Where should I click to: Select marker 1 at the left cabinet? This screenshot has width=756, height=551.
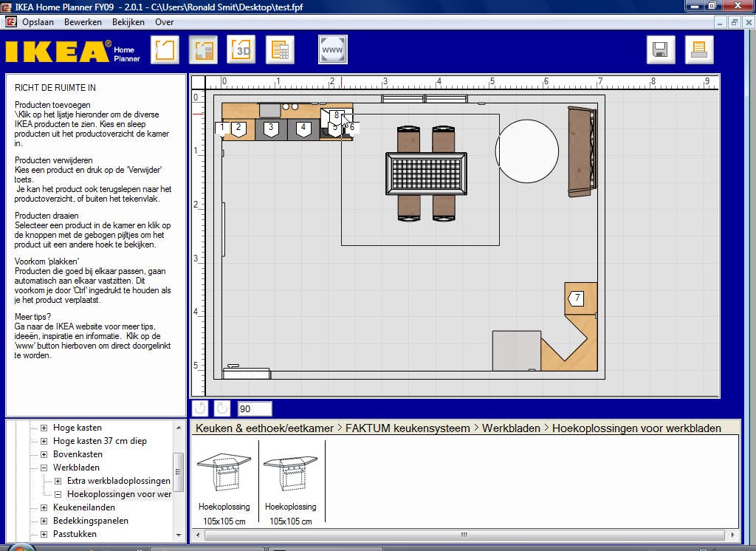pos(221,128)
